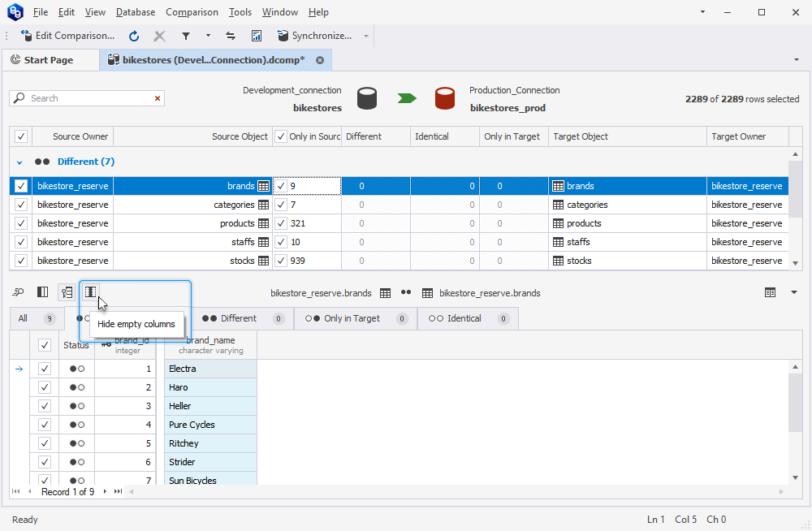Image resolution: width=812 pixels, height=531 pixels.
Task: Open the dropdown arrow beside view mode icon
Action: pos(794,292)
